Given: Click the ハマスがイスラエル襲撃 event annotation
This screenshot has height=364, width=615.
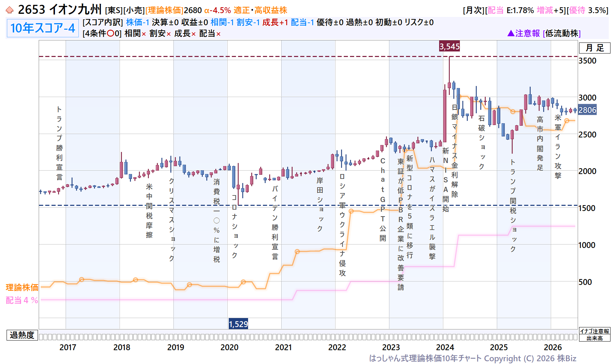Looking at the screenshot, I should [432, 208].
